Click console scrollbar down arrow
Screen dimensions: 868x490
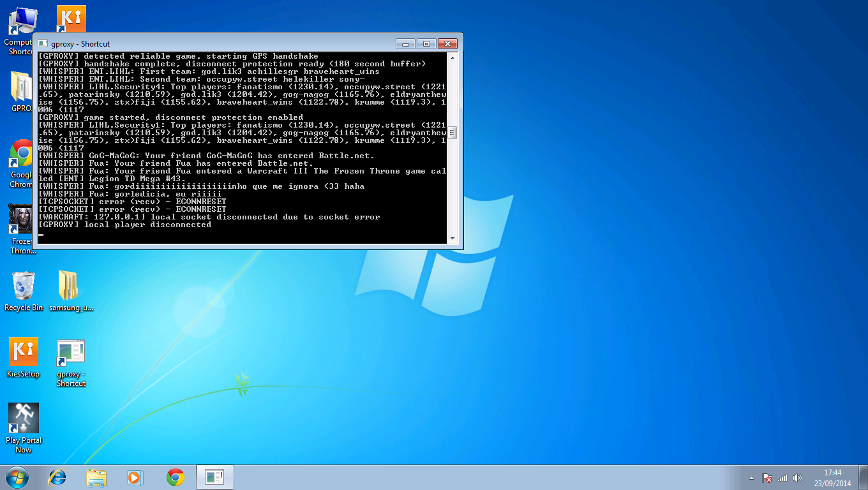[x=453, y=239]
